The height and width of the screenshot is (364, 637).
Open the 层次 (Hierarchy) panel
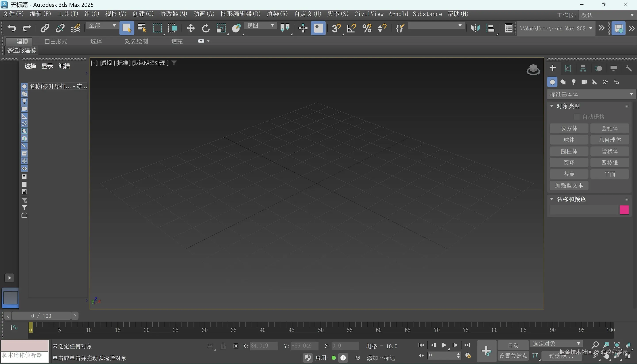583,68
